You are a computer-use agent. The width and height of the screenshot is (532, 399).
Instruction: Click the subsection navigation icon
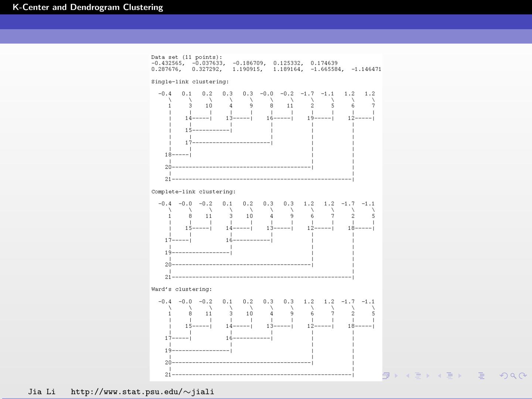[x=418, y=376]
